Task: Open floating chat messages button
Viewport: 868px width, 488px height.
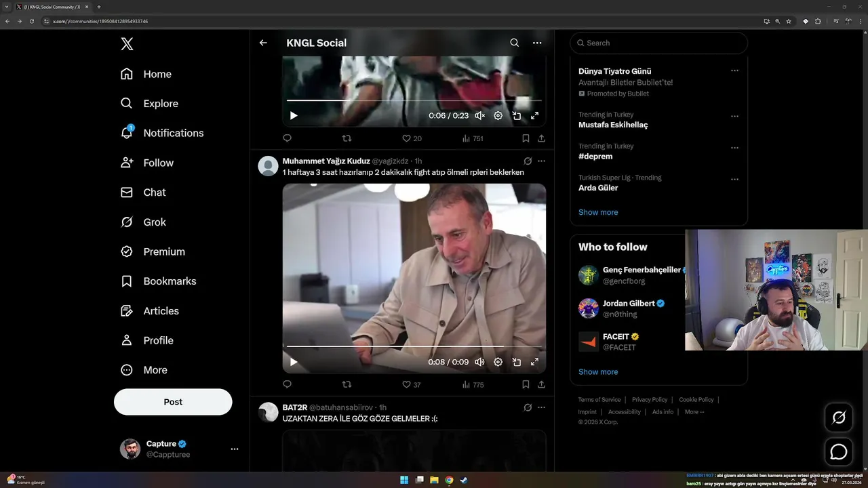Action: click(839, 452)
